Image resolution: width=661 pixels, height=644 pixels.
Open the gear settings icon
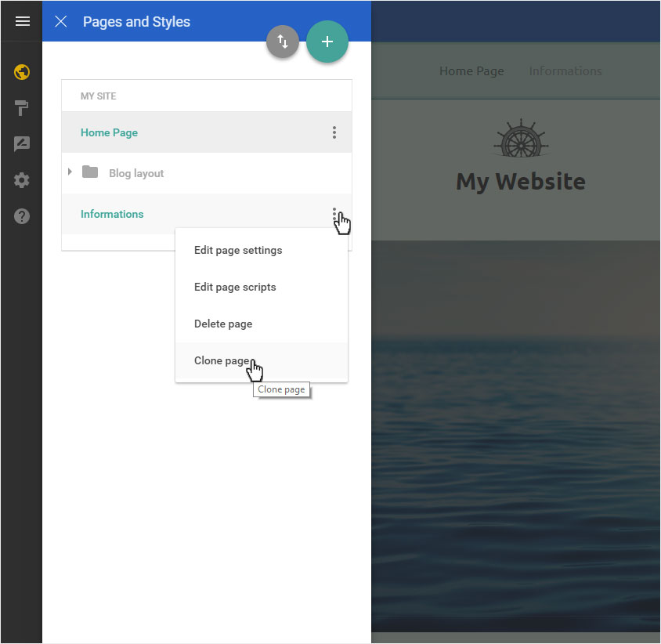[x=21, y=180]
